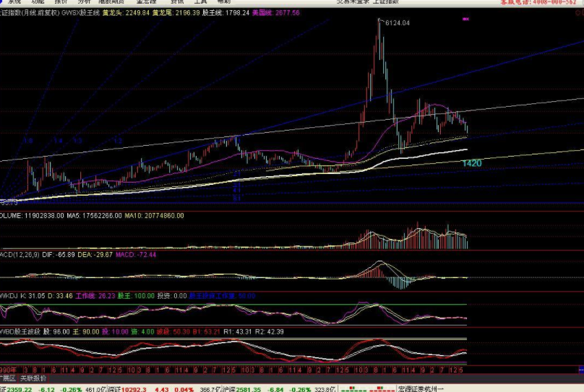Click the MA5: 17562266.00 volume value

pyautogui.click(x=94, y=216)
